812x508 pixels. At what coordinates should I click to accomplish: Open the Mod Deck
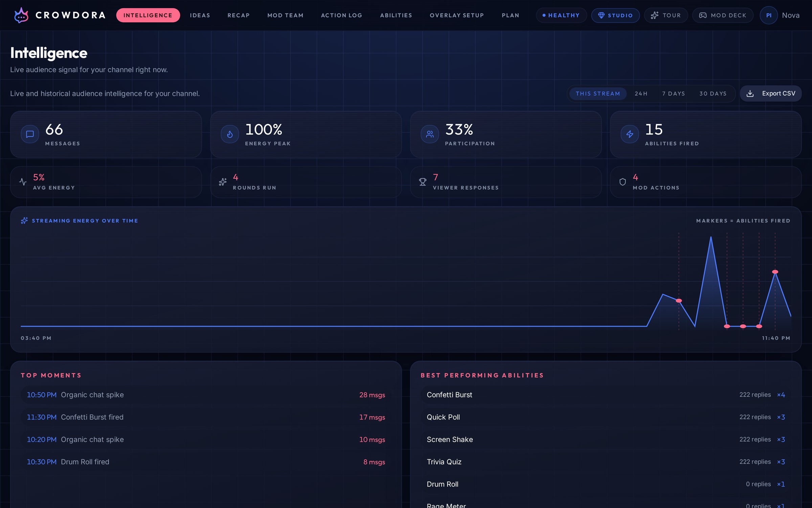(723, 15)
